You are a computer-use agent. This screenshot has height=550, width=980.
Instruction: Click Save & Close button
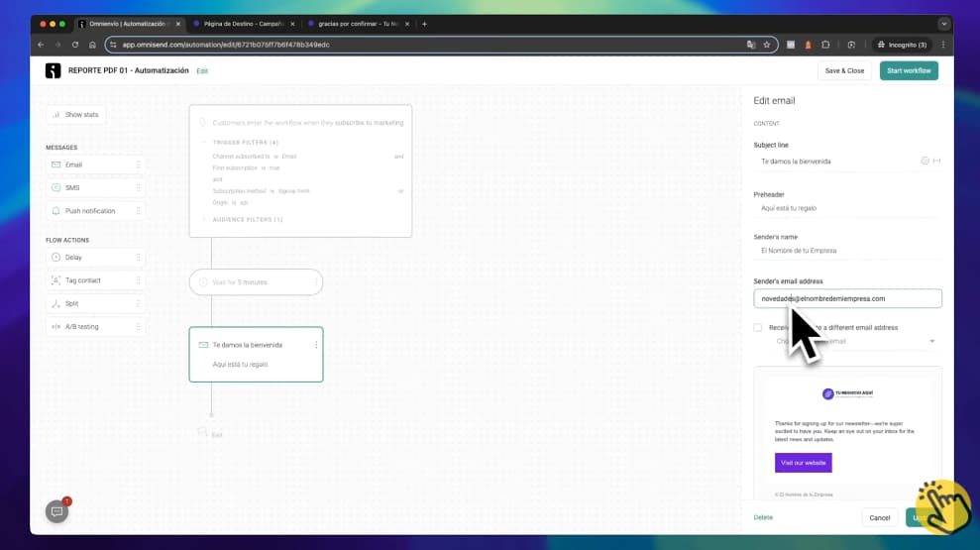(843, 70)
